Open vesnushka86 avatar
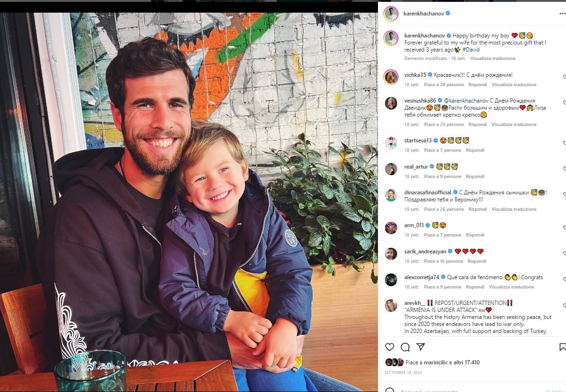The image size is (566, 392). point(391,104)
